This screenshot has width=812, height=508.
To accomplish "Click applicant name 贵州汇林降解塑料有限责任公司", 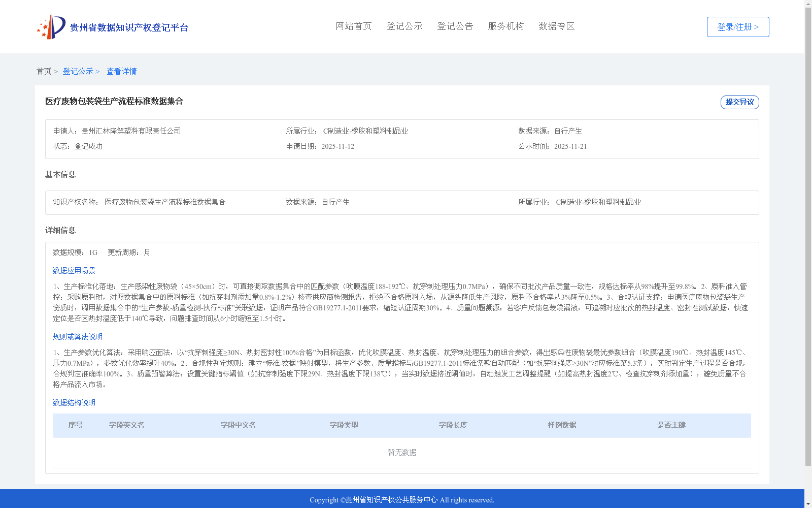I will coord(131,131).
